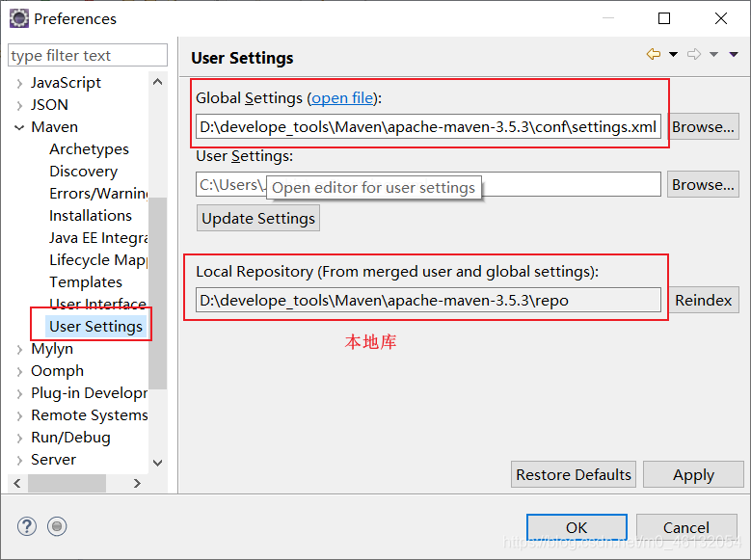751x560 pixels.
Task: Click Reindex local repository button
Action: click(x=703, y=301)
